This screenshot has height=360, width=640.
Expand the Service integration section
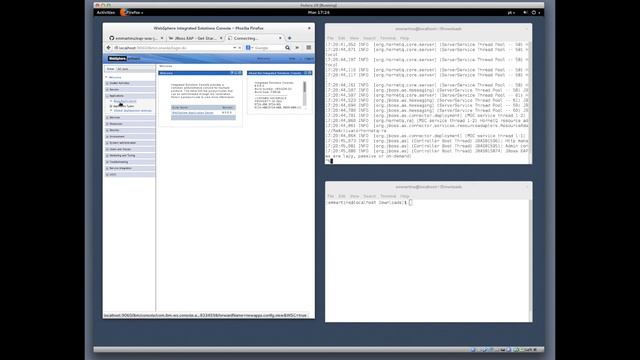click(130, 168)
